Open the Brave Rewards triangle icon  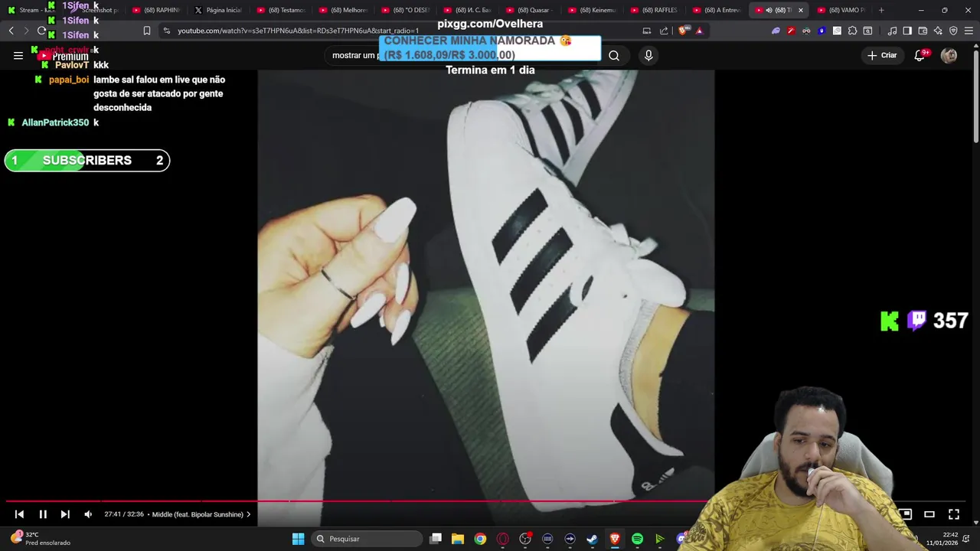pyautogui.click(x=699, y=31)
